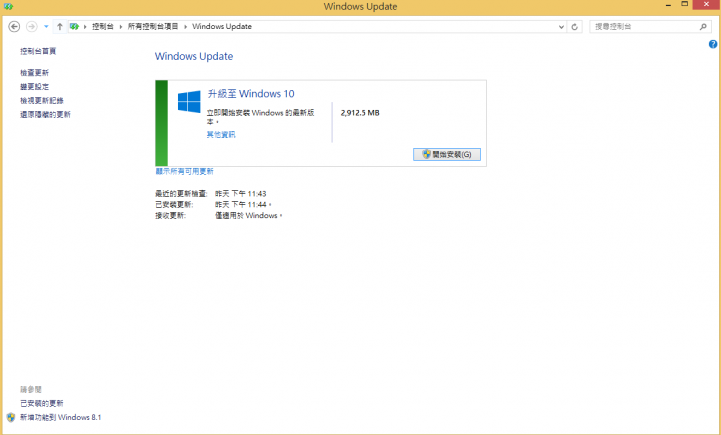Click the title bar Windows Update icon
The height and width of the screenshot is (435, 721).
[8, 6]
